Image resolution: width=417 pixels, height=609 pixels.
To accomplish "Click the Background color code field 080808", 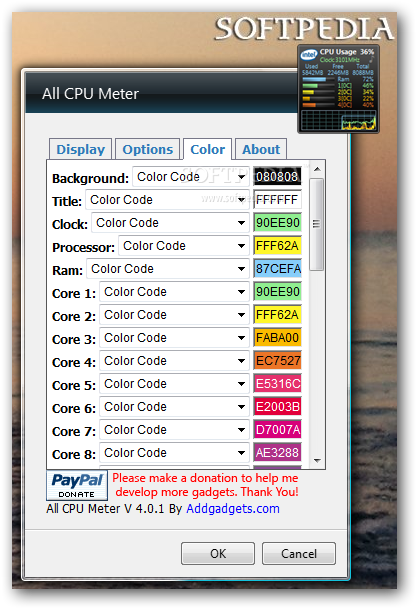I will (x=277, y=177).
